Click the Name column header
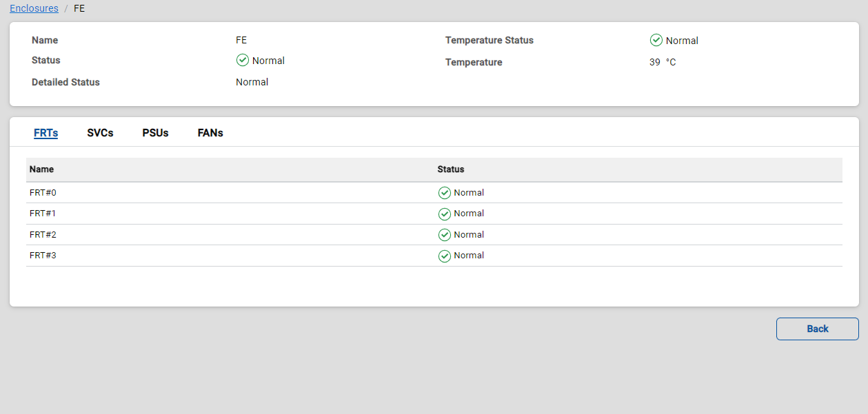Screen dimensions: 868x414 pyautogui.click(x=41, y=169)
